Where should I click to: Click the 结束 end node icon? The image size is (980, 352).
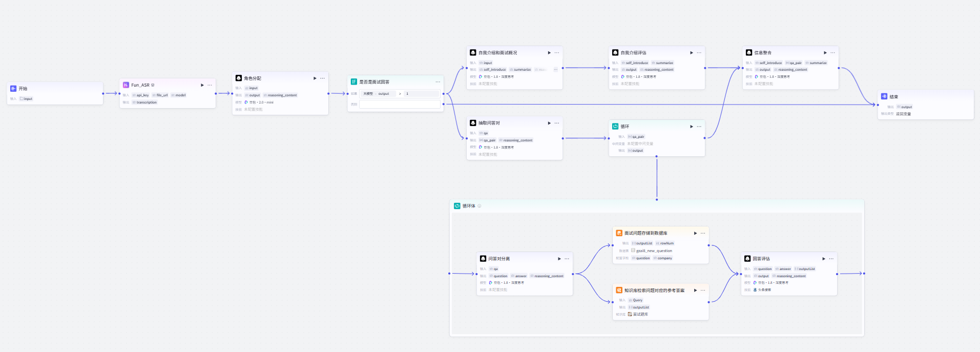pyautogui.click(x=884, y=96)
